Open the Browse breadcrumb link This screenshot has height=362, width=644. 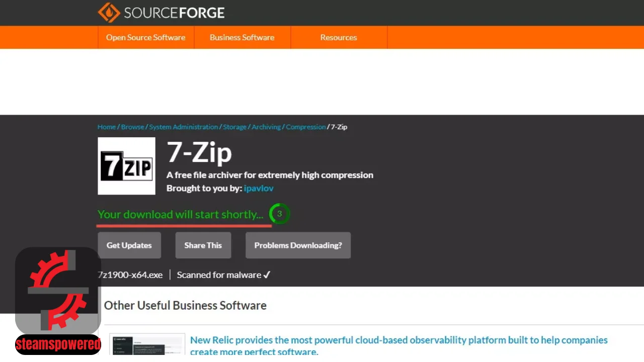coord(132,127)
